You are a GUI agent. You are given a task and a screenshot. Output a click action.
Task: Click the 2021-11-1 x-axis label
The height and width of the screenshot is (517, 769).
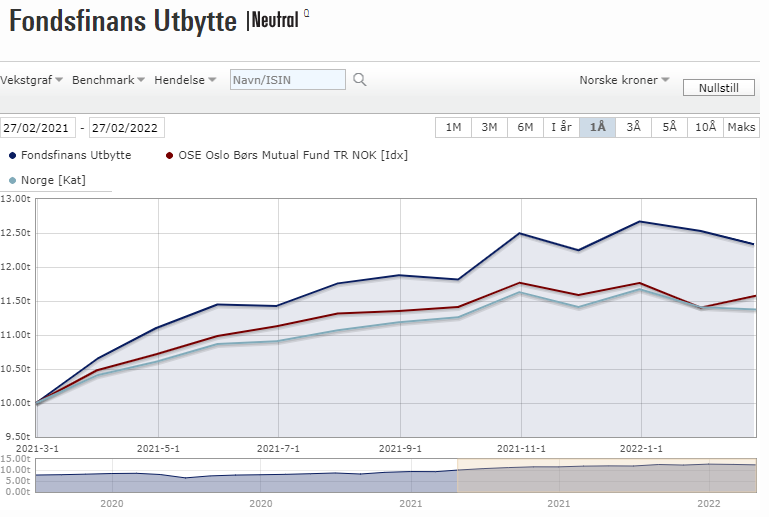(521, 448)
